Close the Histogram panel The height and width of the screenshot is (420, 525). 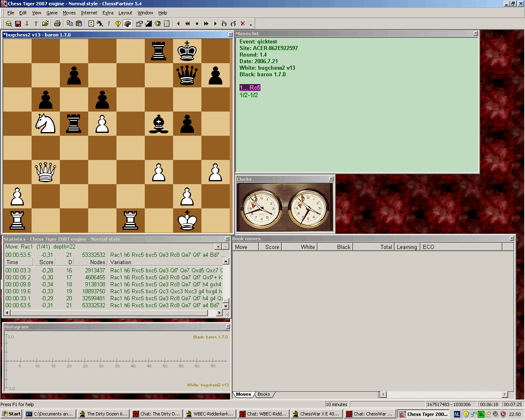(228, 326)
